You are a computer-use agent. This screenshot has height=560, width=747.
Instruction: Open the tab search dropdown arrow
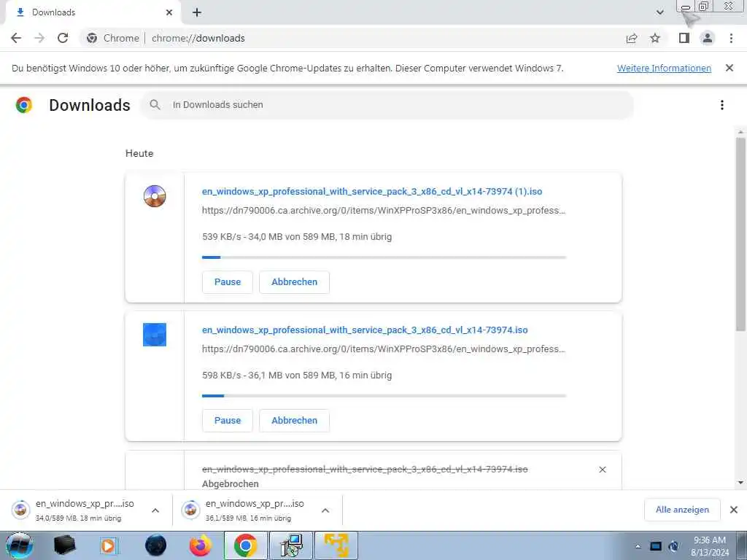659,12
